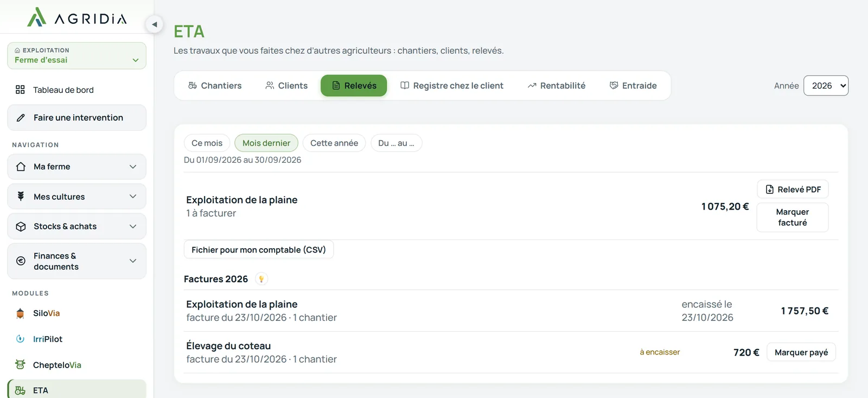The width and height of the screenshot is (868, 398).
Task: Click the date range Du 01/09/2026 au 30/09/2026
Action: [242, 160]
